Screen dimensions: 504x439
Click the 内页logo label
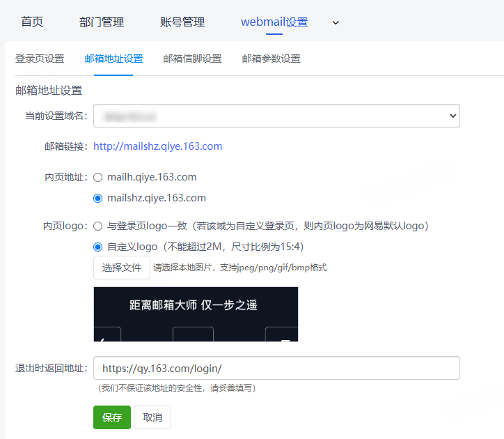pos(65,226)
